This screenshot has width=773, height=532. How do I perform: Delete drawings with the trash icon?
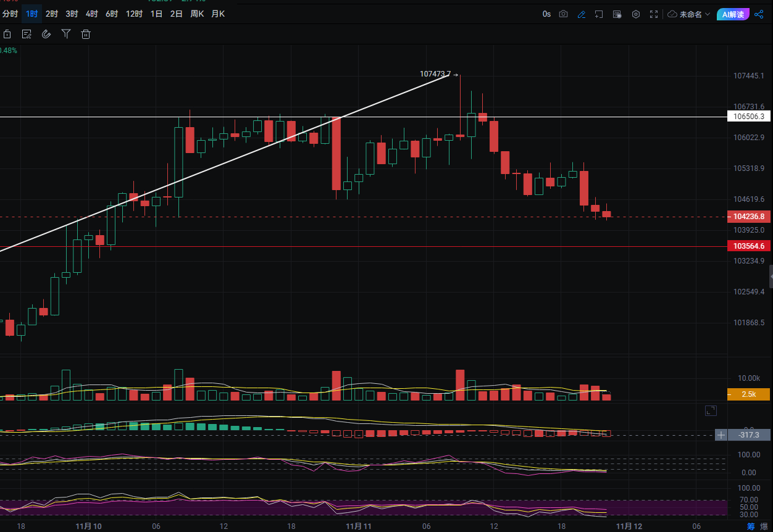[86, 35]
